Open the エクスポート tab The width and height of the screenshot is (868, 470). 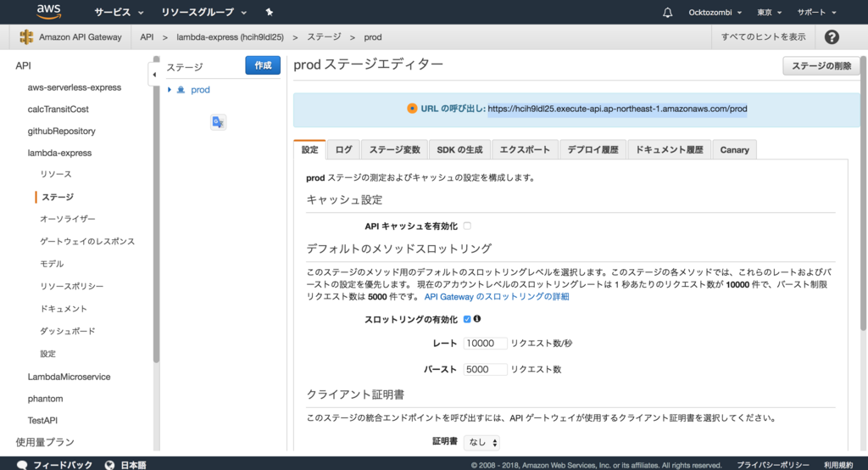coord(525,149)
